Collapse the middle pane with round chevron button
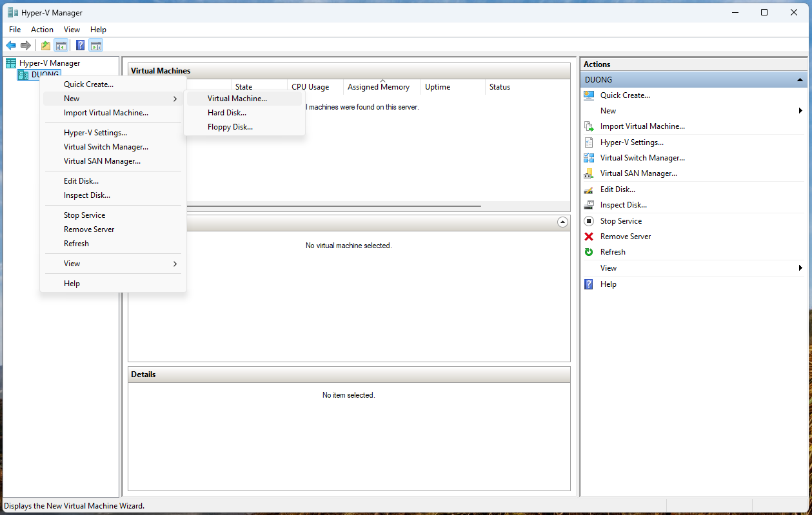 coord(562,222)
